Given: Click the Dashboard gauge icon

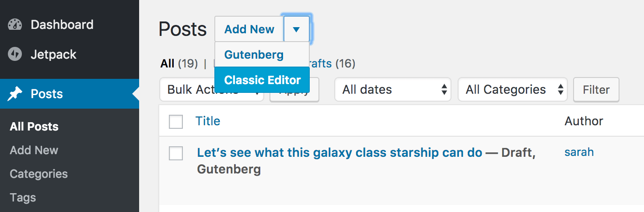Looking at the screenshot, I should click(x=15, y=25).
